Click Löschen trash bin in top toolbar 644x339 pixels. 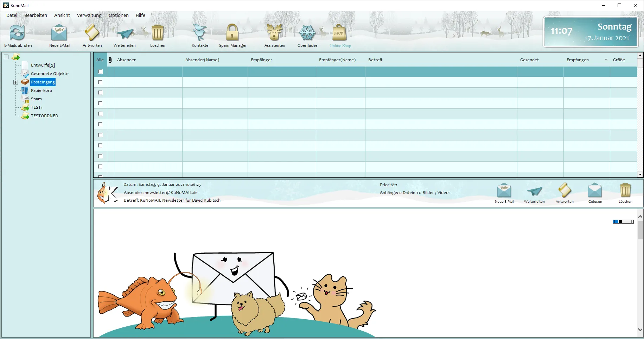pos(158,33)
